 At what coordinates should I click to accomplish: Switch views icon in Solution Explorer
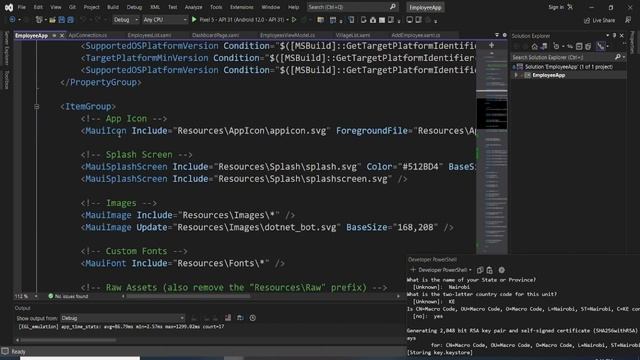coord(544,47)
